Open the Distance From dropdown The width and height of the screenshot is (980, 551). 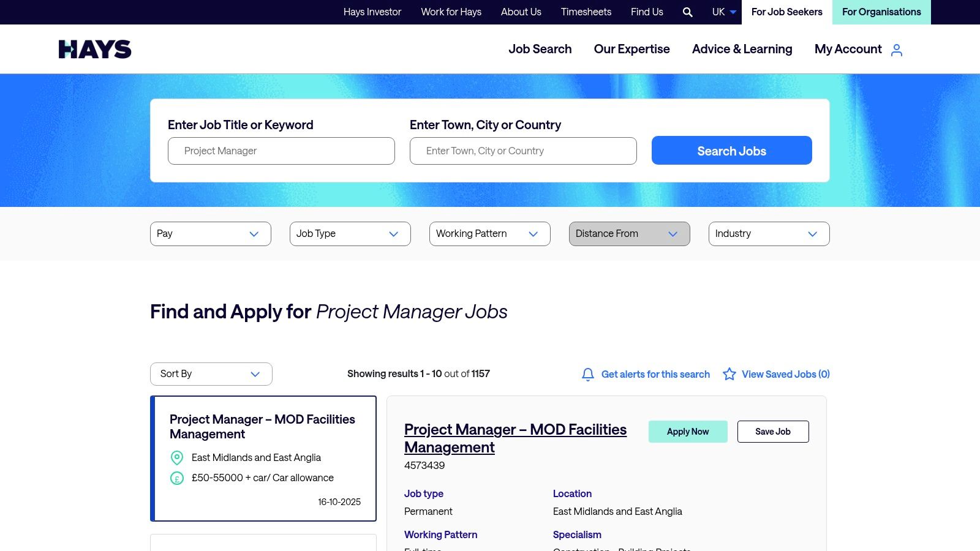(630, 234)
